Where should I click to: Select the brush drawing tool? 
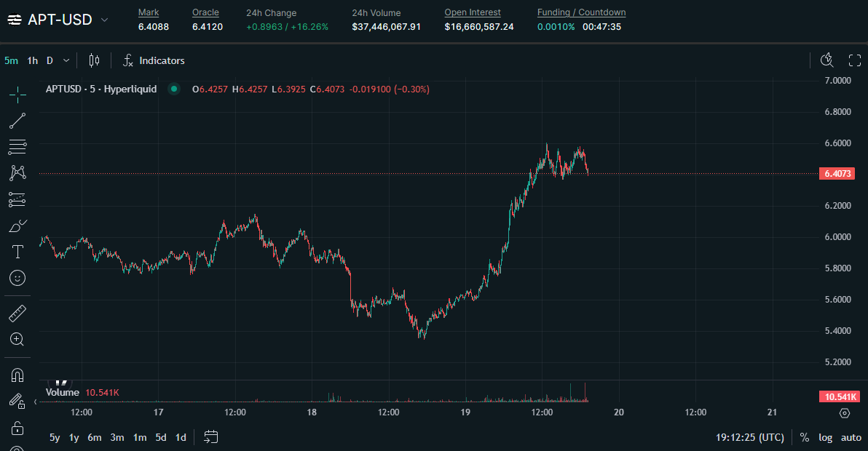point(17,225)
